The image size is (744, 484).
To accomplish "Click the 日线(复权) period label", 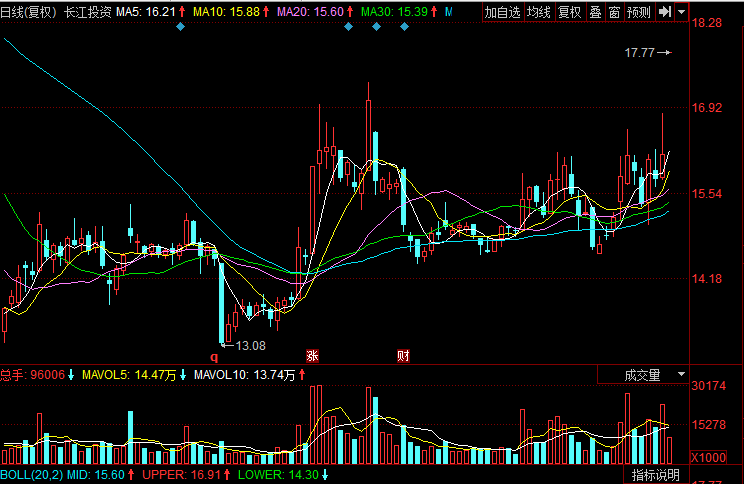I will (x=28, y=12).
